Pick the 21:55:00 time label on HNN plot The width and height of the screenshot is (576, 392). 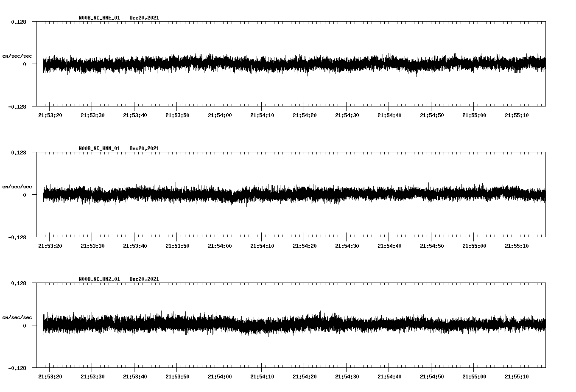point(474,246)
